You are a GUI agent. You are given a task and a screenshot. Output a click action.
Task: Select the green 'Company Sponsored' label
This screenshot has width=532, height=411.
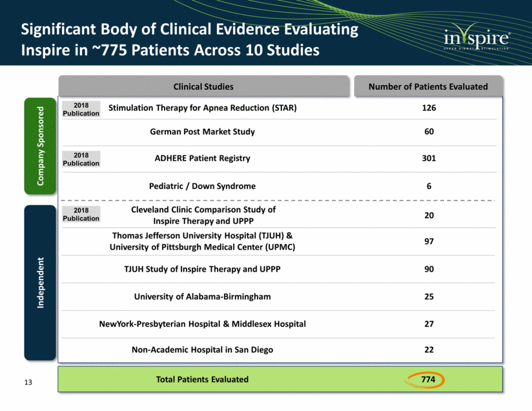pos(41,146)
